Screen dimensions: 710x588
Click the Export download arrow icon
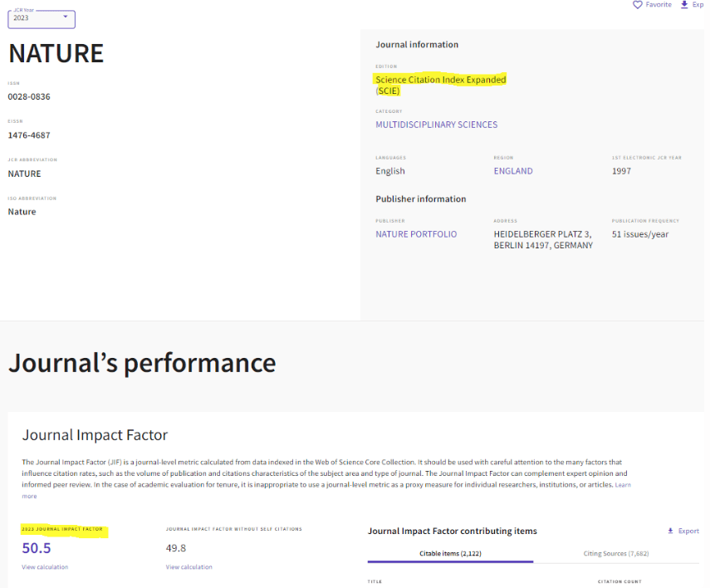(670, 531)
